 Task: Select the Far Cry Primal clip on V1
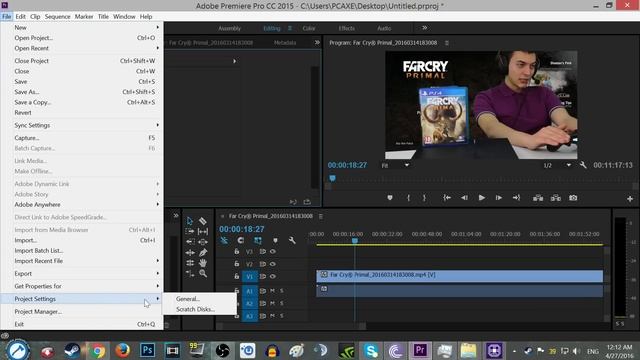pyautogui.click(x=460, y=275)
